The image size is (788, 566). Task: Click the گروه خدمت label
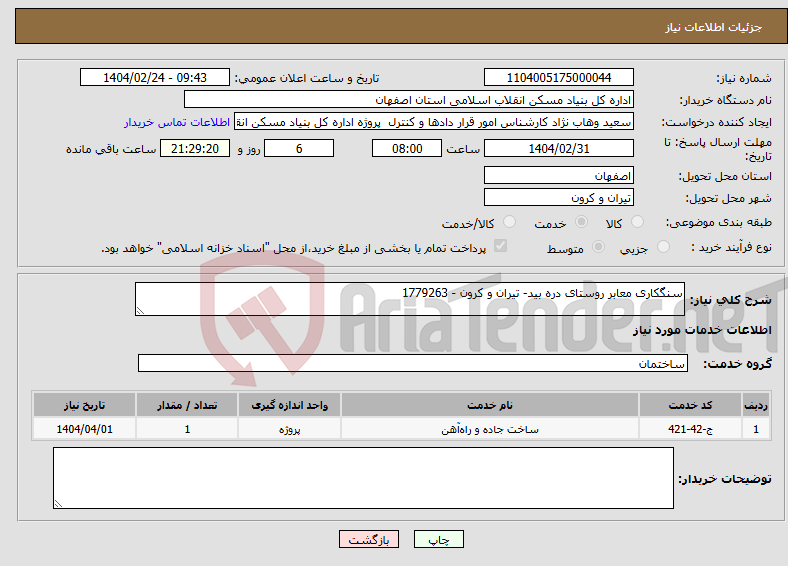click(737, 363)
